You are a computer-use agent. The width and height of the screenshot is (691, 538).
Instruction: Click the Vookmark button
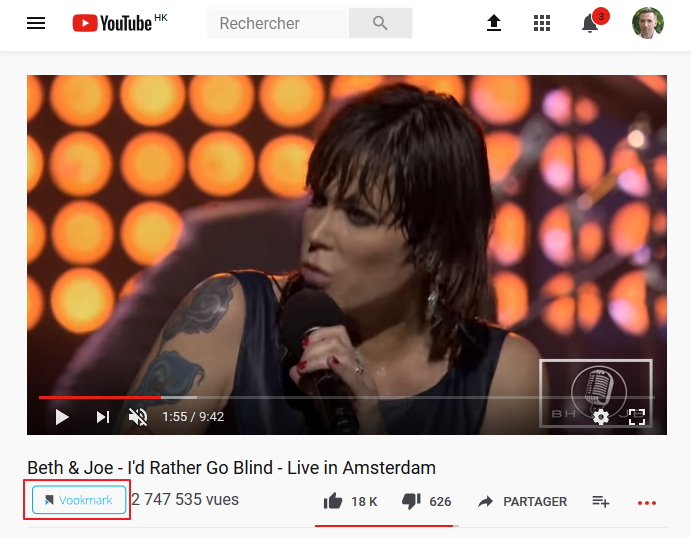click(79, 500)
